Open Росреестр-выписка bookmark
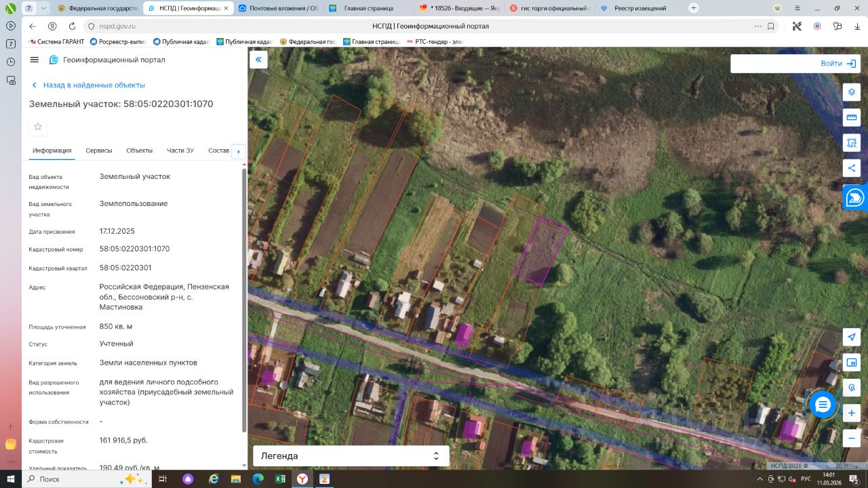 coord(119,41)
